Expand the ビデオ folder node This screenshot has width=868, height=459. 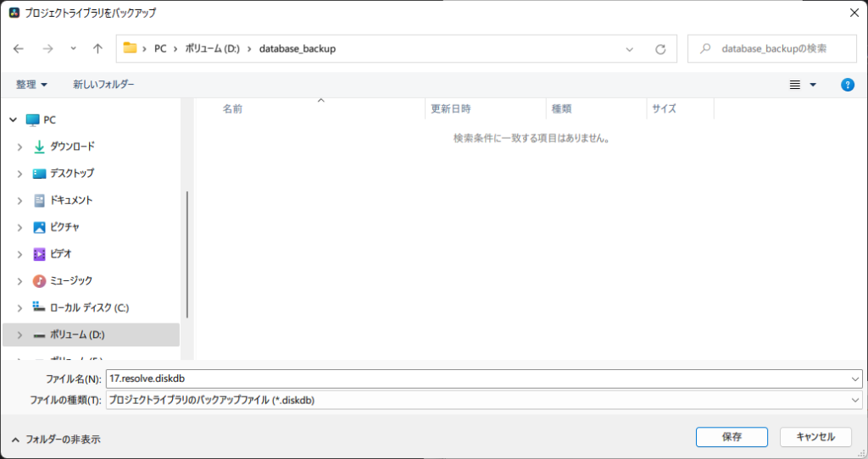click(x=20, y=254)
